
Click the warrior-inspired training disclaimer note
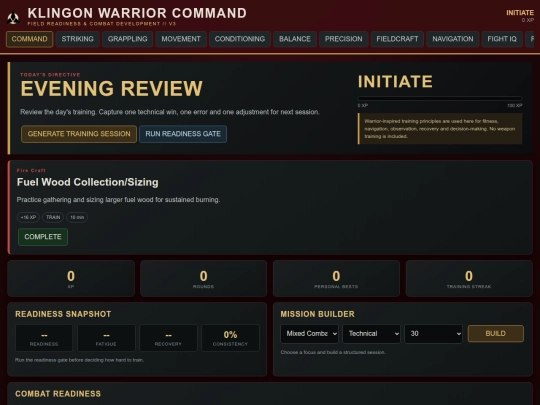click(440, 129)
